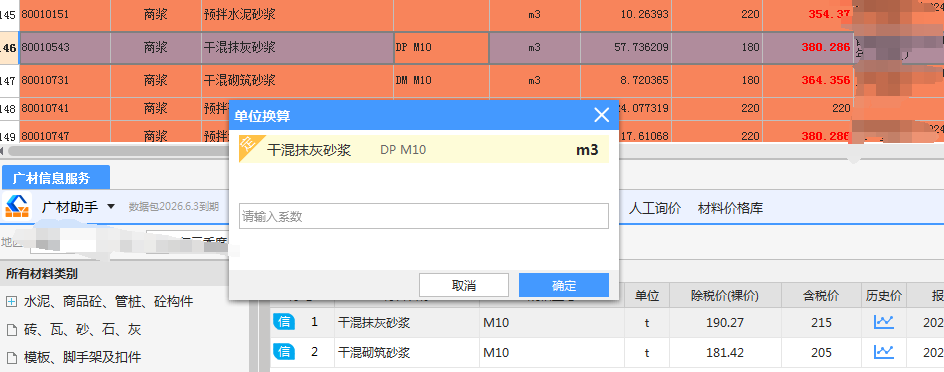Image resolution: width=944 pixels, height=372 pixels.
Task: Open price history chart for 干混抹灰砂浆
Action: pos(883,323)
